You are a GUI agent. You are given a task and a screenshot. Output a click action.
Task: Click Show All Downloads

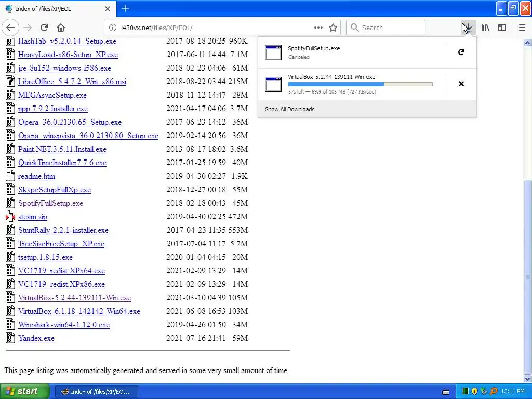(290, 109)
